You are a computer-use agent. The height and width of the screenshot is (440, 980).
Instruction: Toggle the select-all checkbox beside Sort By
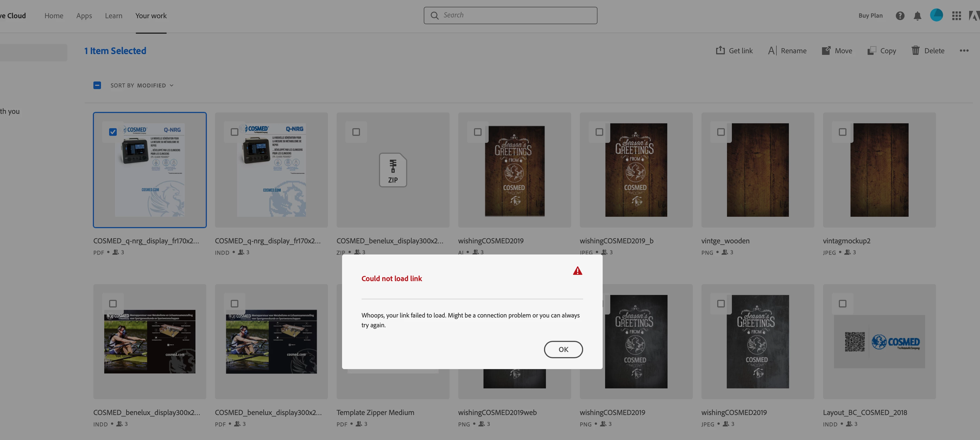pyautogui.click(x=97, y=85)
